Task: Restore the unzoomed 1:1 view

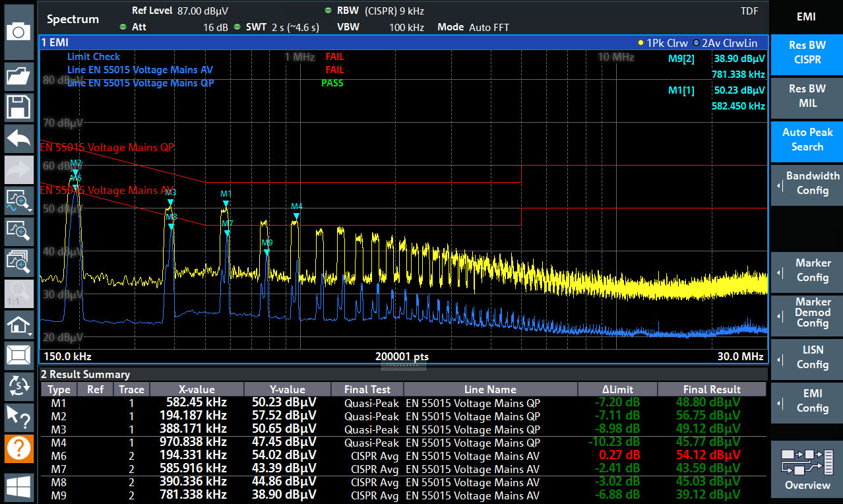Action: pos(18,292)
